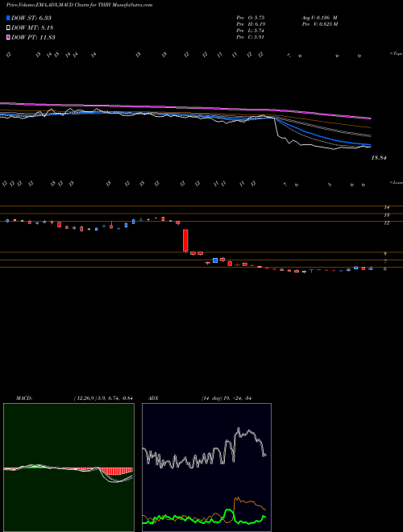The height and width of the screenshot is (532, 403).
Task: Click the price axis label 6
Action: pos(385,269)
